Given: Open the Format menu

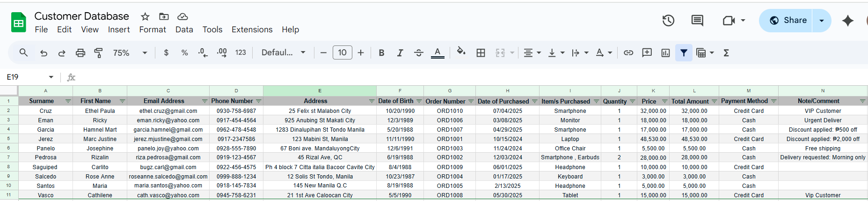Looking at the screenshot, I should click(x=153, y=30).
